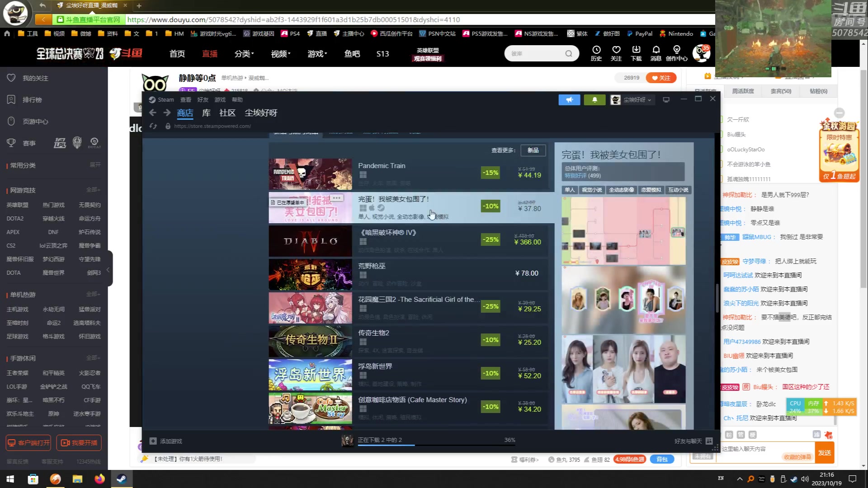Click the Douyu search magnifier icon
868x488 pixels.
[568, 54]
